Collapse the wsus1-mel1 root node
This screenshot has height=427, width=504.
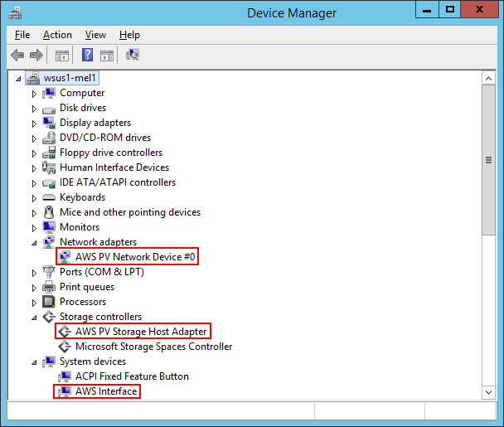click(x=18, y=79)
